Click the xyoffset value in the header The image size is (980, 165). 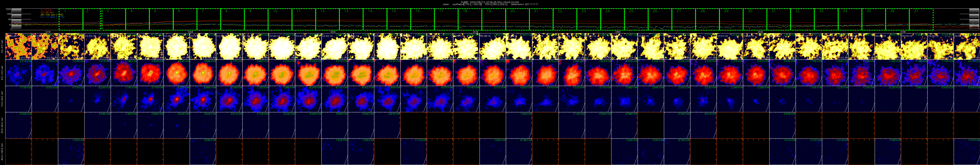pos(467,5)
